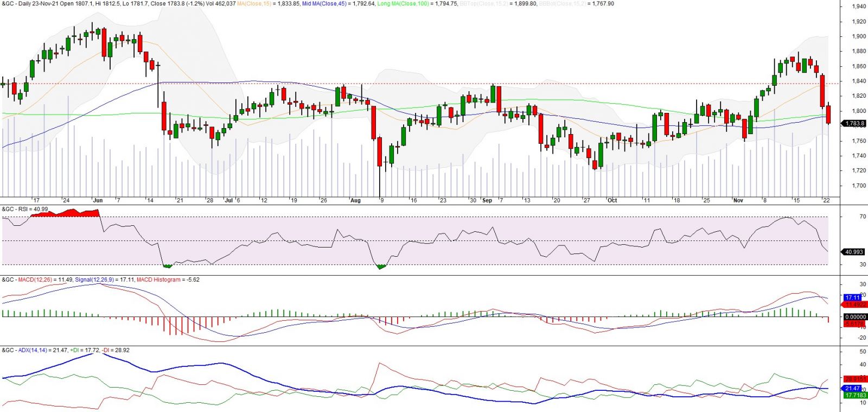Click the 40.993 RSI value tag
This screenshot has height=412, width=868.
tap(854, 252)
